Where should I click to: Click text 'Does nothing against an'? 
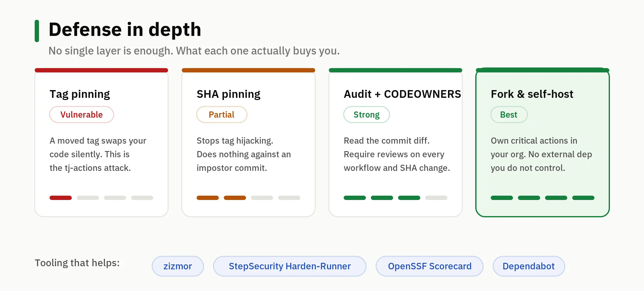point(244,154)
